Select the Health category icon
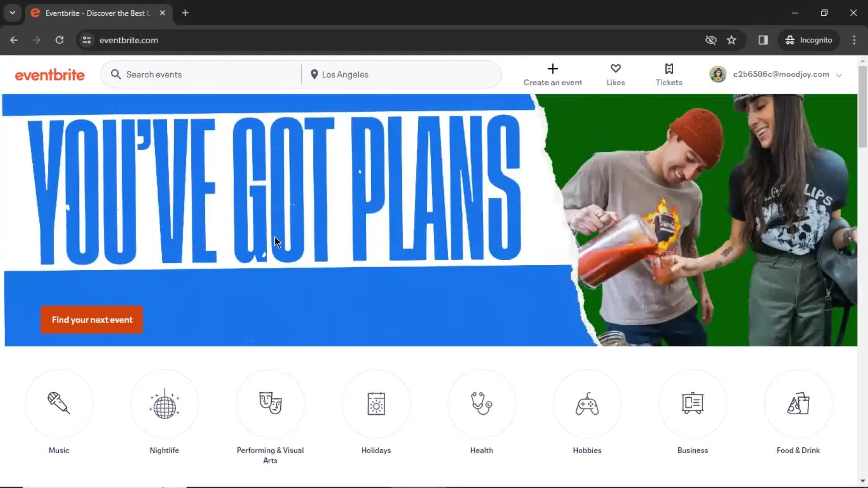 click(481, 404)
